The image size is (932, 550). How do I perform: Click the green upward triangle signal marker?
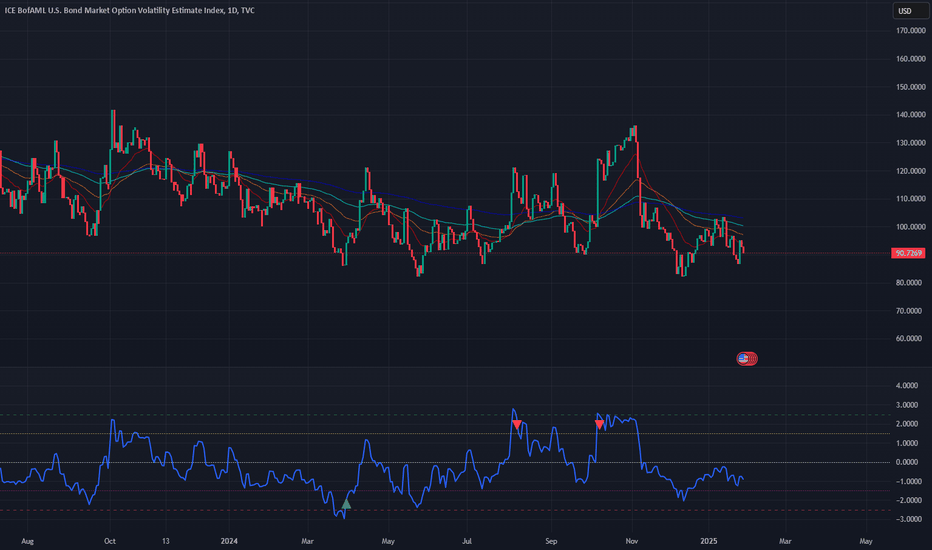pos(346,504)
